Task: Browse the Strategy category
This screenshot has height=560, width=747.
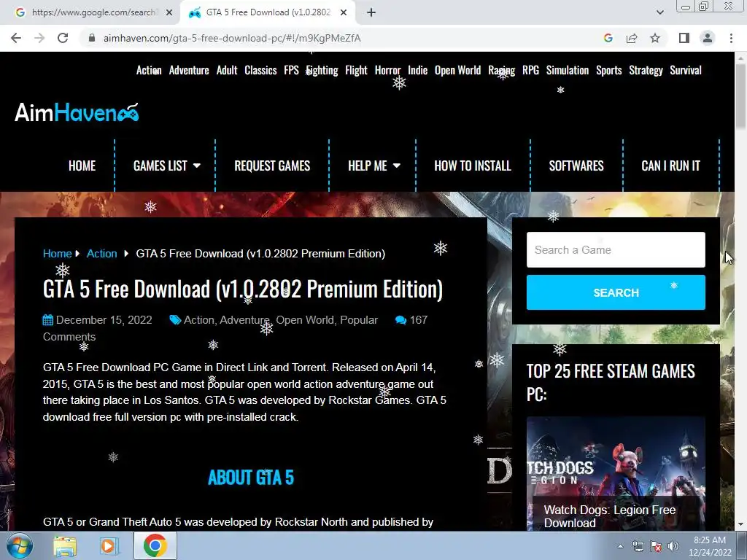Action: tap(646, 71)
